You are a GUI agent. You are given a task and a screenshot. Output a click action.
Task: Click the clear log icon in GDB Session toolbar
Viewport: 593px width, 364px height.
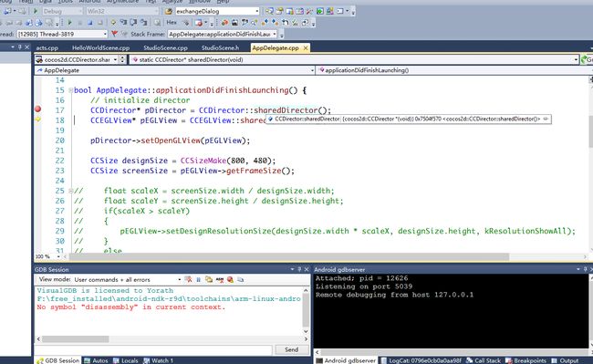tap(188, 279)
